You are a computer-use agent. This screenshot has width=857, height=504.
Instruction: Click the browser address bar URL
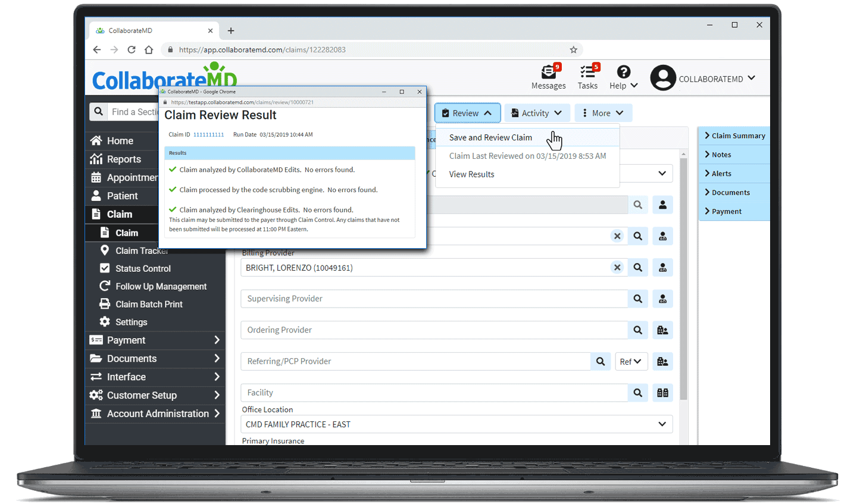point(262,49)
